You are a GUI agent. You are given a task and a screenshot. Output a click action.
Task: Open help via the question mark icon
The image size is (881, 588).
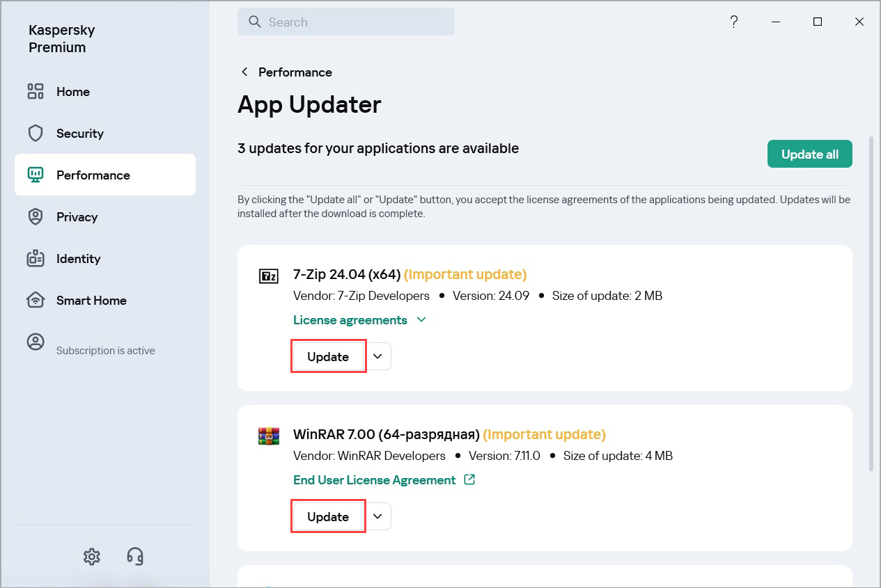733,22
